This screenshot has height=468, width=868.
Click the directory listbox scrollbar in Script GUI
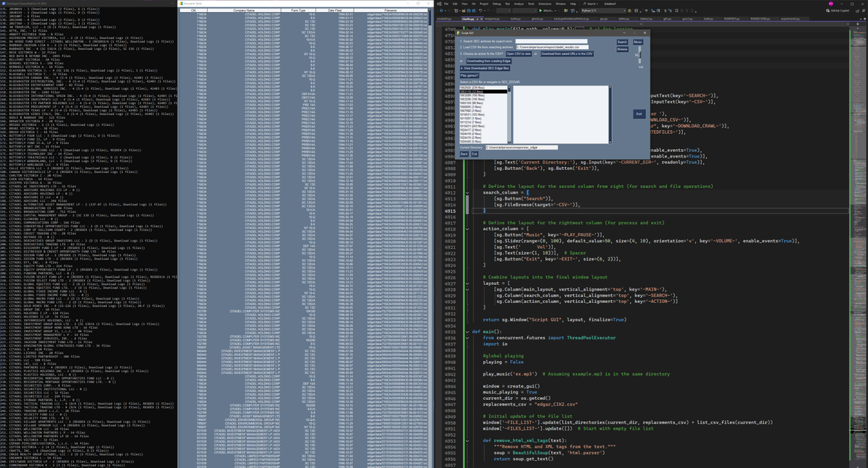pos(509,115)
